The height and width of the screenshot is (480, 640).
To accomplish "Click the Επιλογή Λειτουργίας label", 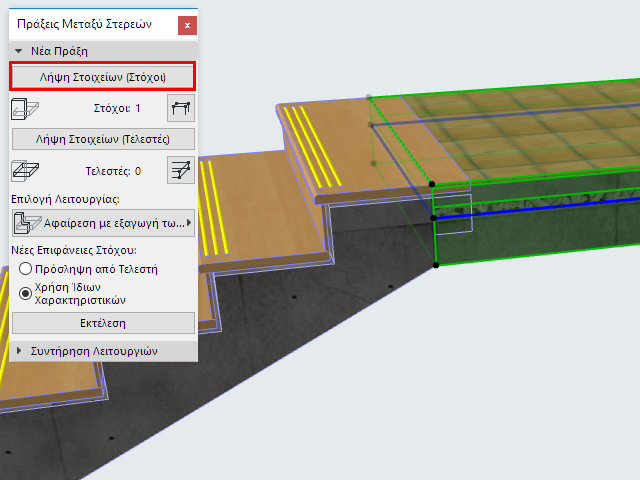I will pos(65,199).
